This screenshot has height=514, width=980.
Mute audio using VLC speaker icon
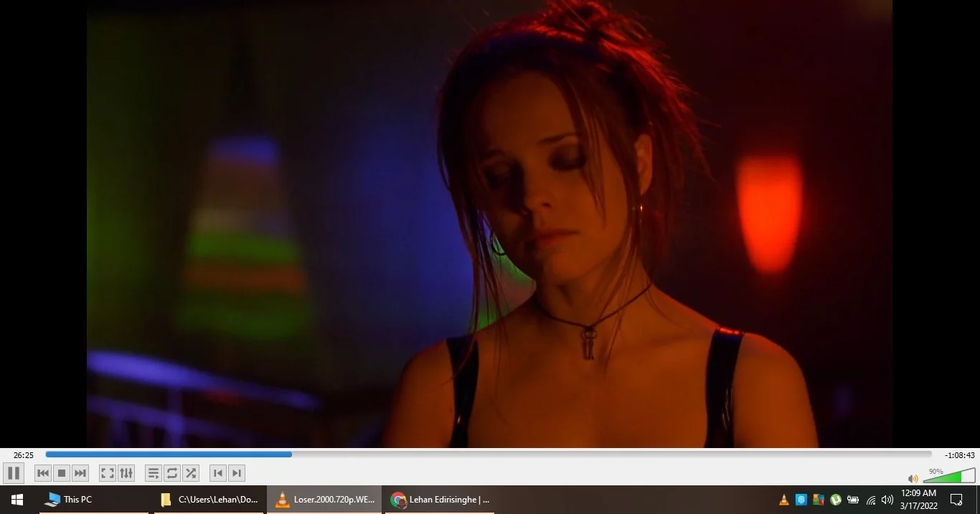(913, 478)
